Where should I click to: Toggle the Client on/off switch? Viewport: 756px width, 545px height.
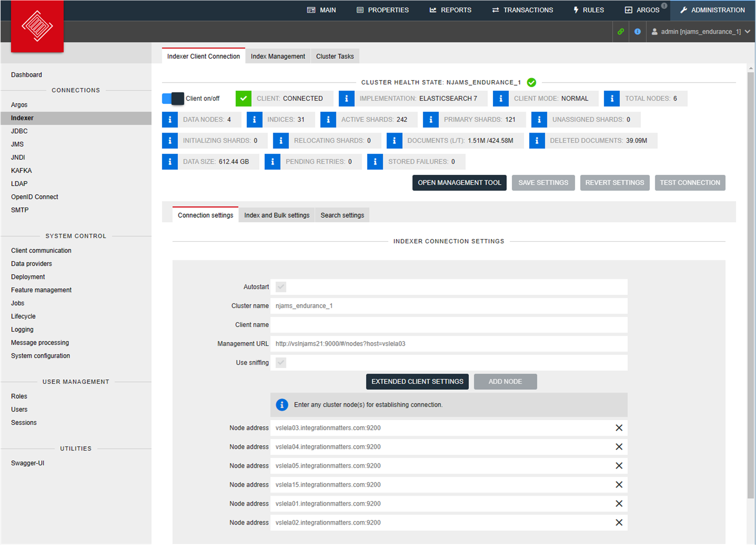[173, 98]
